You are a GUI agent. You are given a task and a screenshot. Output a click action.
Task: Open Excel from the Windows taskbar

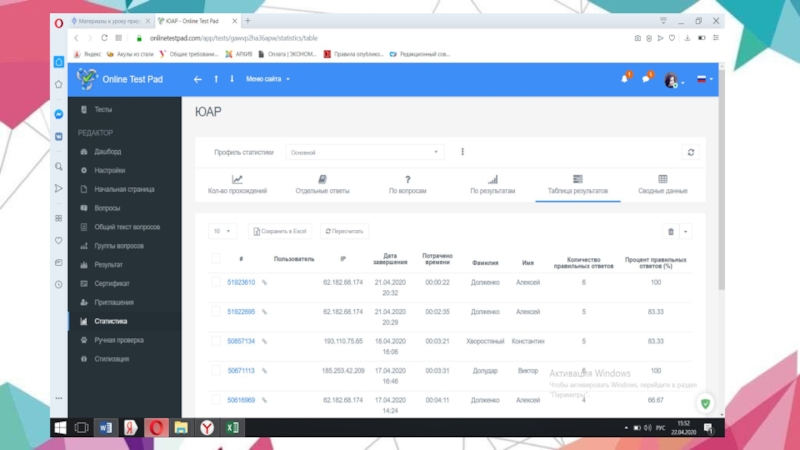click(x=232, y=428)
